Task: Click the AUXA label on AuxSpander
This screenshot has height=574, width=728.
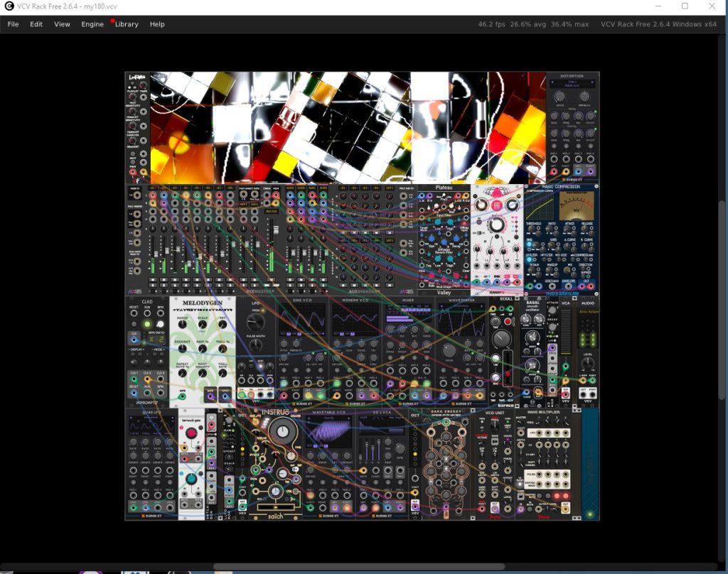Action: tap(290, 188)
